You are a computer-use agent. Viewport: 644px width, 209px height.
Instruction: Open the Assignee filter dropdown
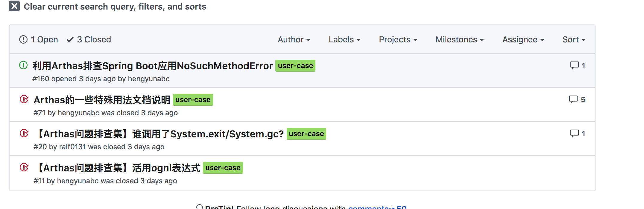pyautogui.click(x=523, y=39)
